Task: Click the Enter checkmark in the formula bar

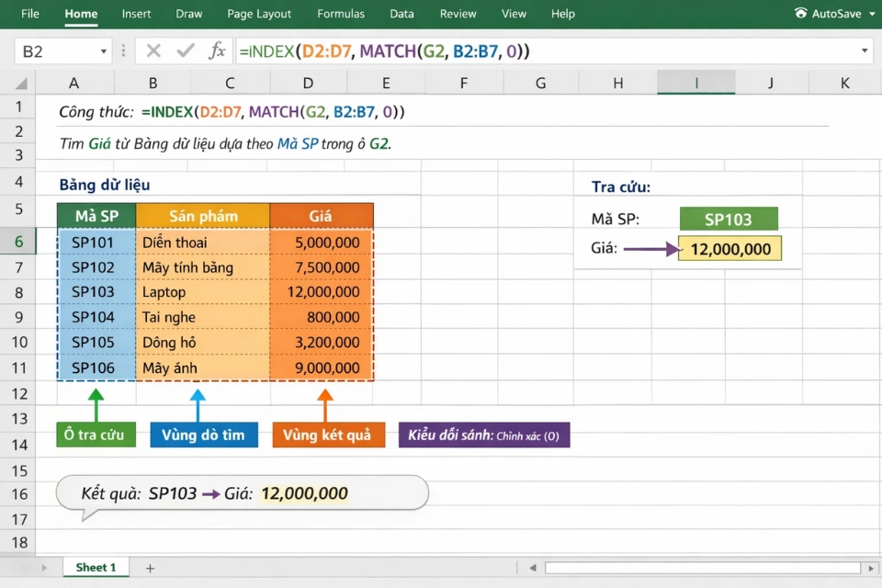Action: pyautogui.click(x=185, y=51)
